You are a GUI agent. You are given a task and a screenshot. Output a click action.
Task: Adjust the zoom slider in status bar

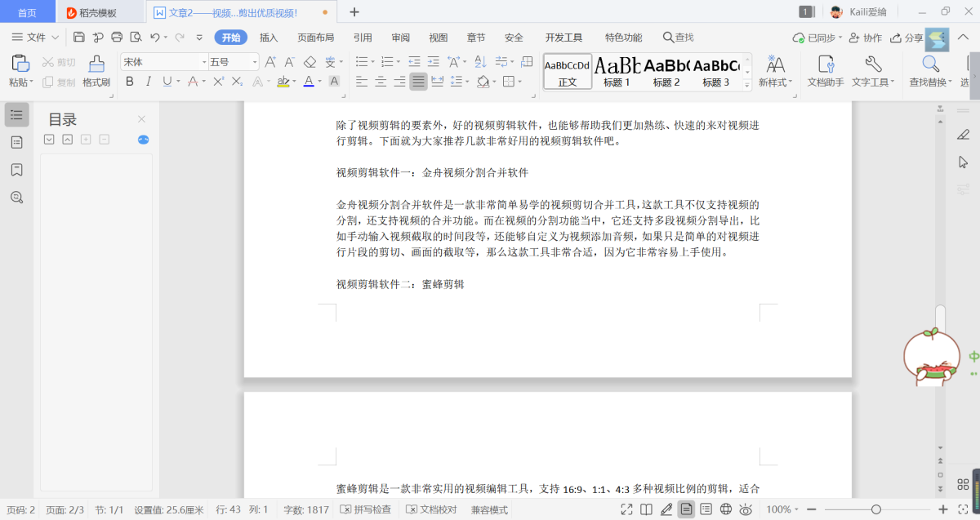(875, 509)
